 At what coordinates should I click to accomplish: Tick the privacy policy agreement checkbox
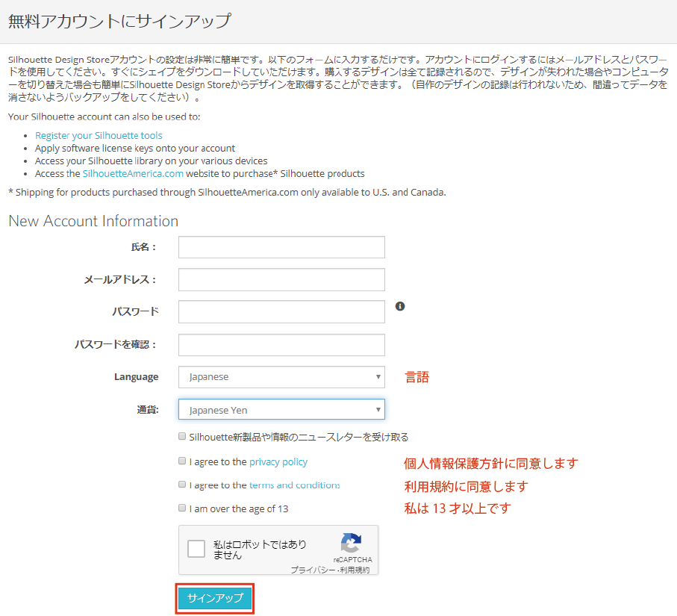click(x=182, y=461)
